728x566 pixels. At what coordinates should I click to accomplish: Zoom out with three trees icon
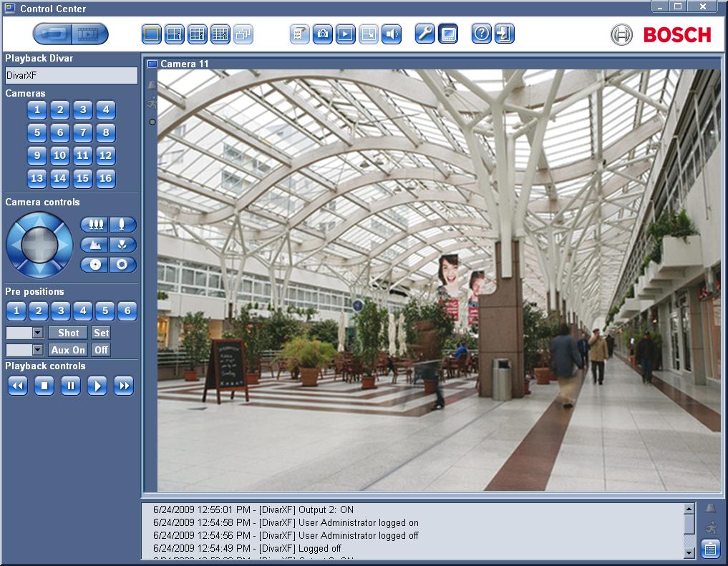(94, 225)
